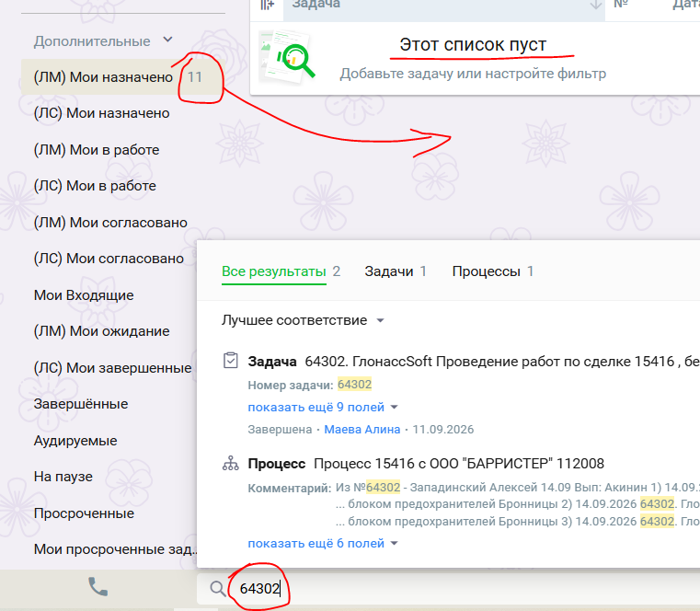Click the № column header
This screenshot has width=700, height=611.
coord(621,4)
